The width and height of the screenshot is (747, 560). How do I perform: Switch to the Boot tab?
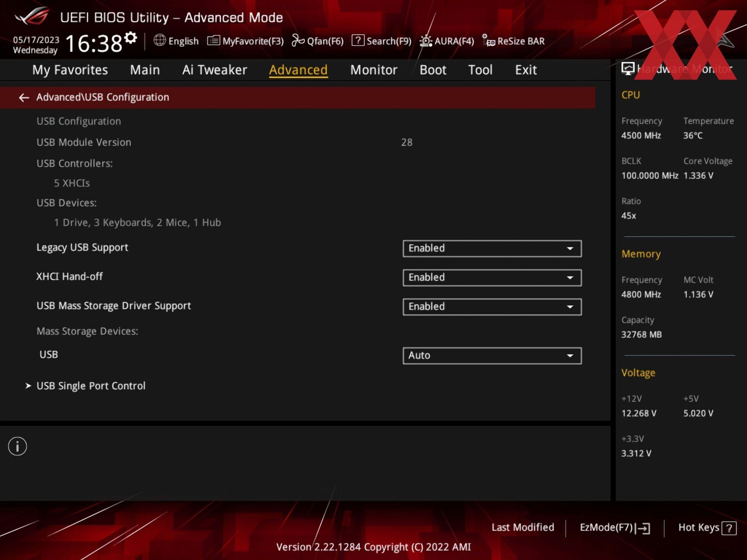pyautogui.click(x=433, y=70)
